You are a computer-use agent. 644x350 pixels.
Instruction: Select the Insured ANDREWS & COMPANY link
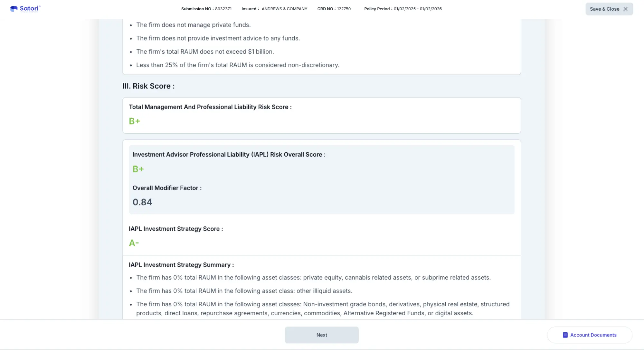(284, 9)
